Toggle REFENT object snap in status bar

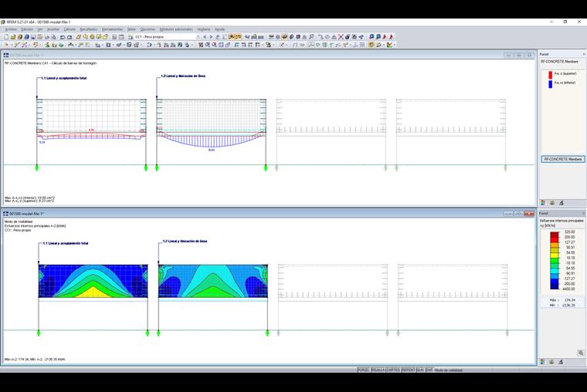point(408,370)
